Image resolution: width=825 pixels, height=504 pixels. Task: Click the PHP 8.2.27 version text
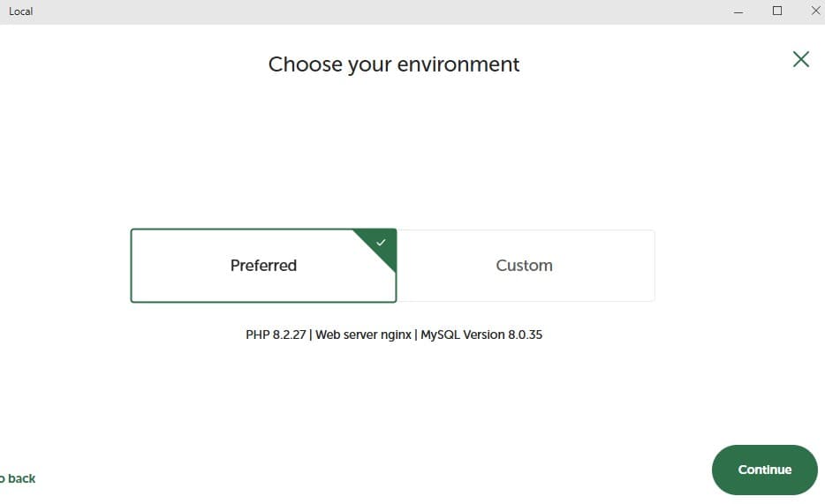pos(276,335)
